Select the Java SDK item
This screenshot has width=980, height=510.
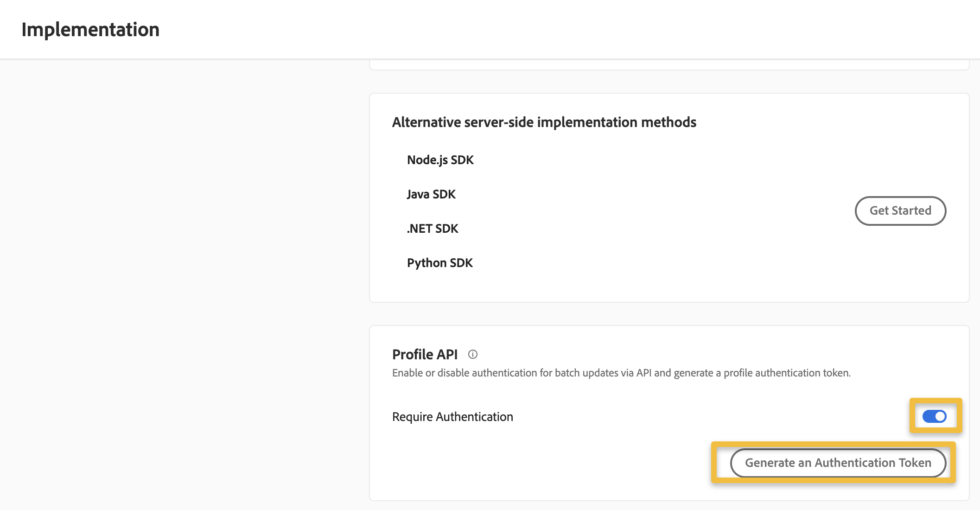pos(431,194)
